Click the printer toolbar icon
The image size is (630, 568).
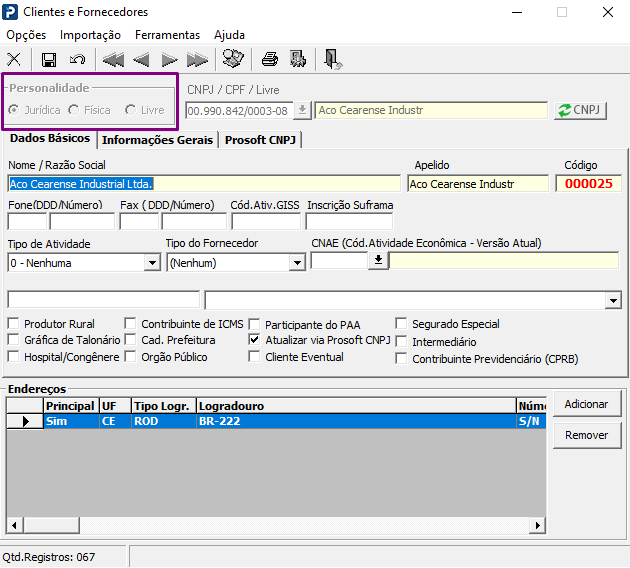[x=270, y=59]
